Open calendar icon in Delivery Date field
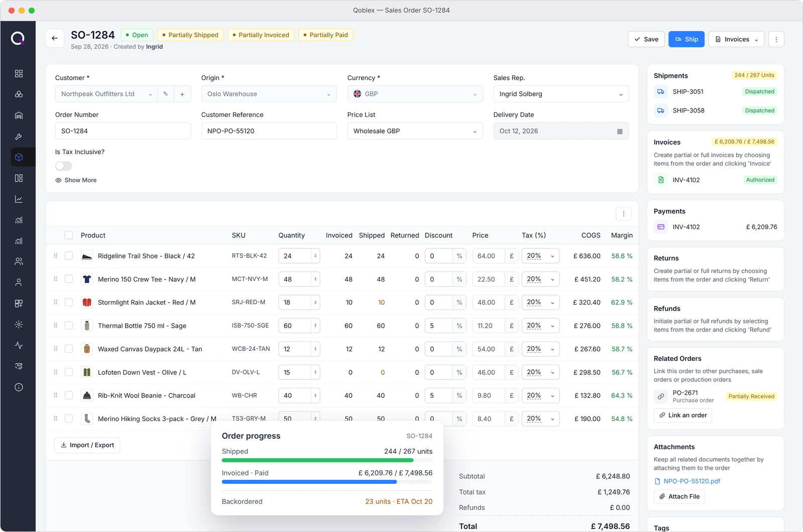The height and width of the screenshot is (532, 803). (620, 131)
